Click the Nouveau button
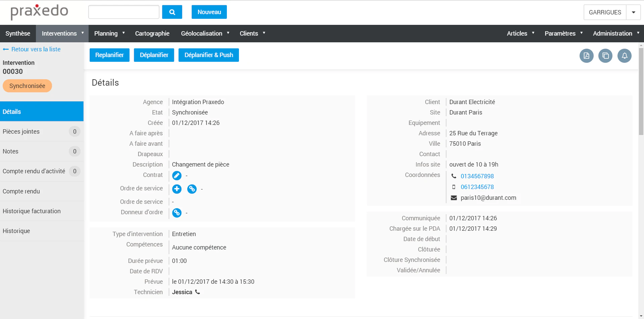 point(209,12)
